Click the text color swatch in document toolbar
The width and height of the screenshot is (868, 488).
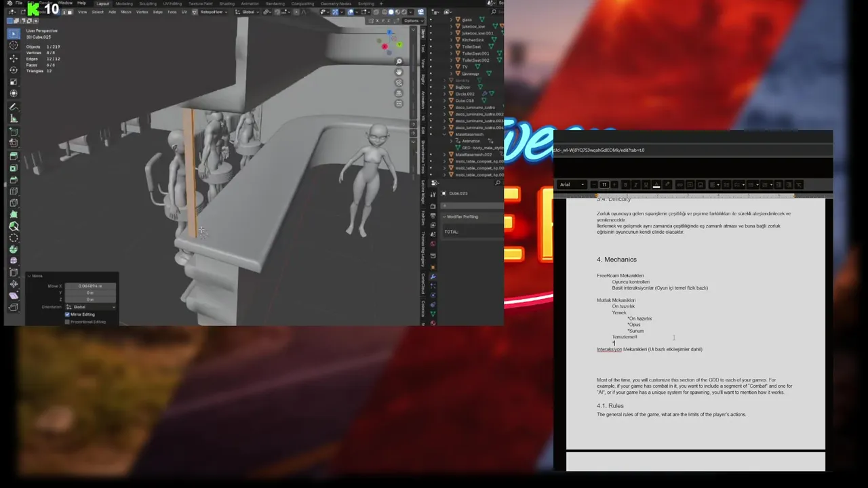[656, 184]
